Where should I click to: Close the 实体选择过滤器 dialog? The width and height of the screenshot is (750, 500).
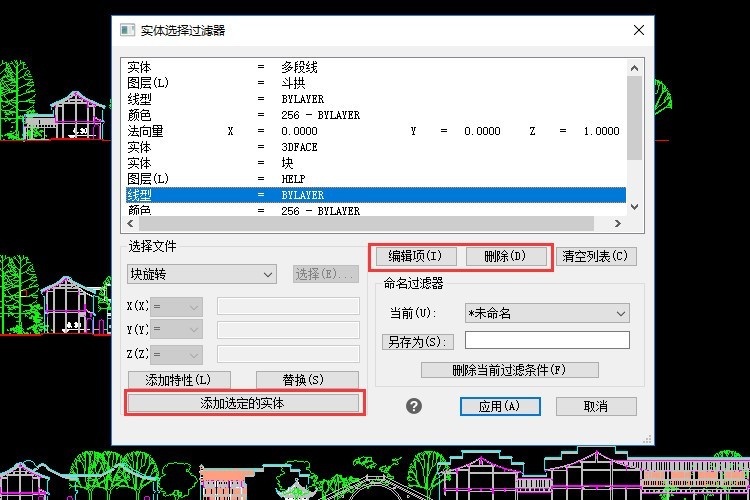(639, 30)
